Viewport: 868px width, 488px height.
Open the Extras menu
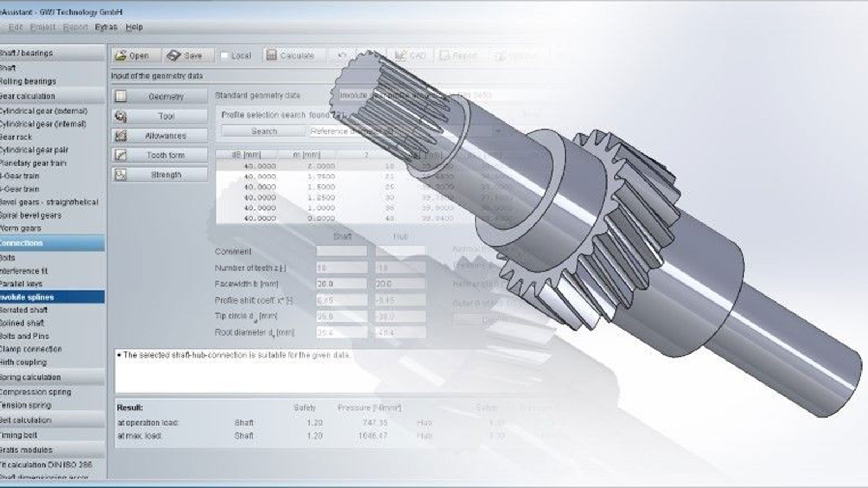pos(106,27)
